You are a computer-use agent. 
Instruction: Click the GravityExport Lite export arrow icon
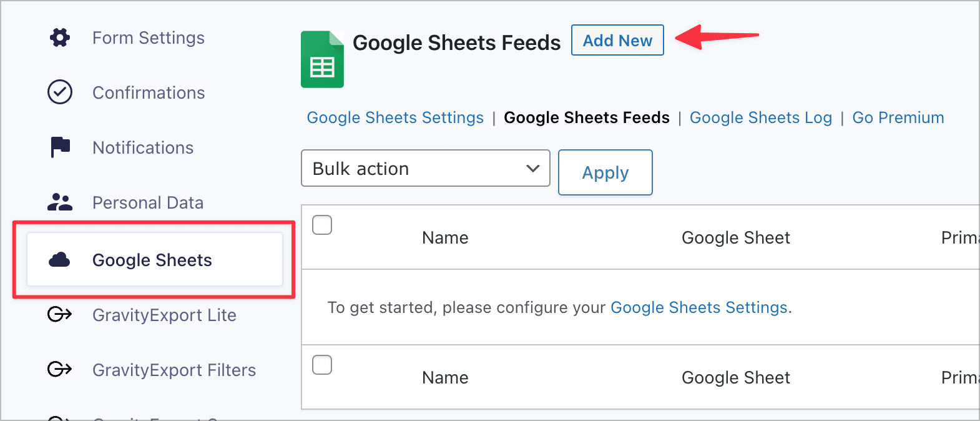click(x=59, y=315)
